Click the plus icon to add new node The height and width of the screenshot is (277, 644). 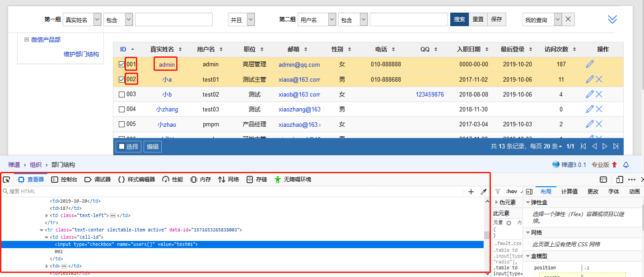[471, 192]
